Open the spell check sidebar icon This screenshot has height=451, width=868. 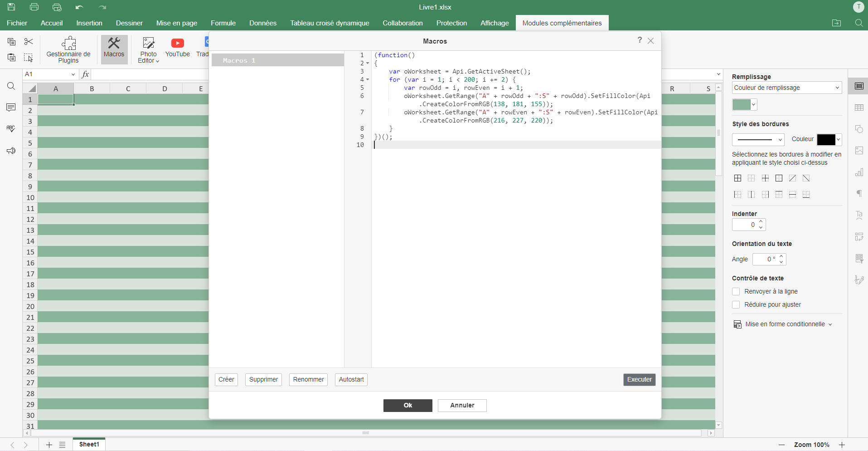tap(11, 129)
